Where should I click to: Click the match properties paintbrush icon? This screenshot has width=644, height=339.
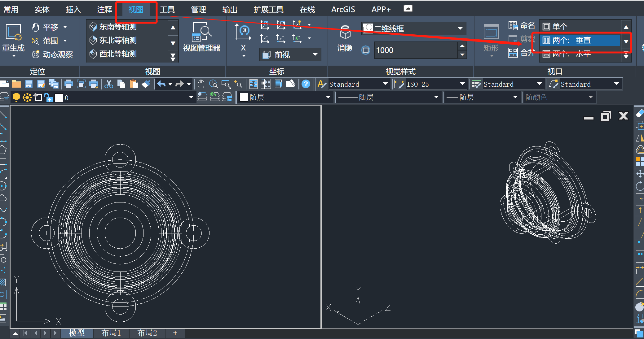pyautogui.click(x=146, y=84)
